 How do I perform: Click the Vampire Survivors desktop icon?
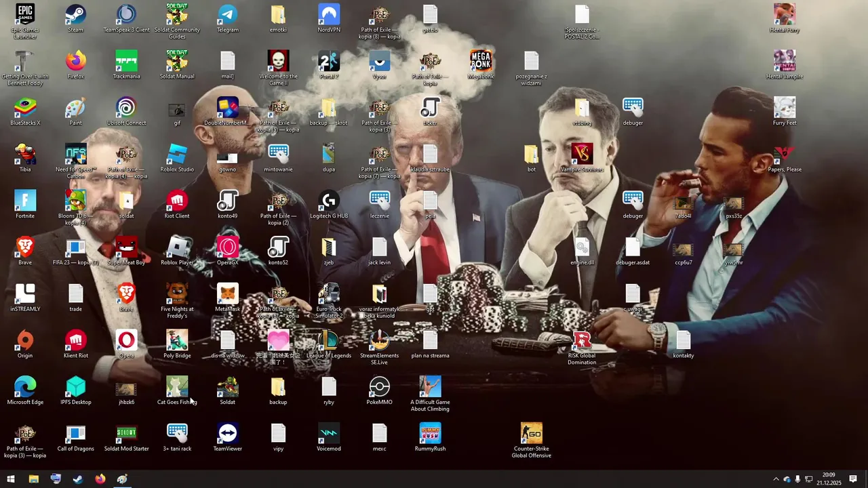[582, 158]
